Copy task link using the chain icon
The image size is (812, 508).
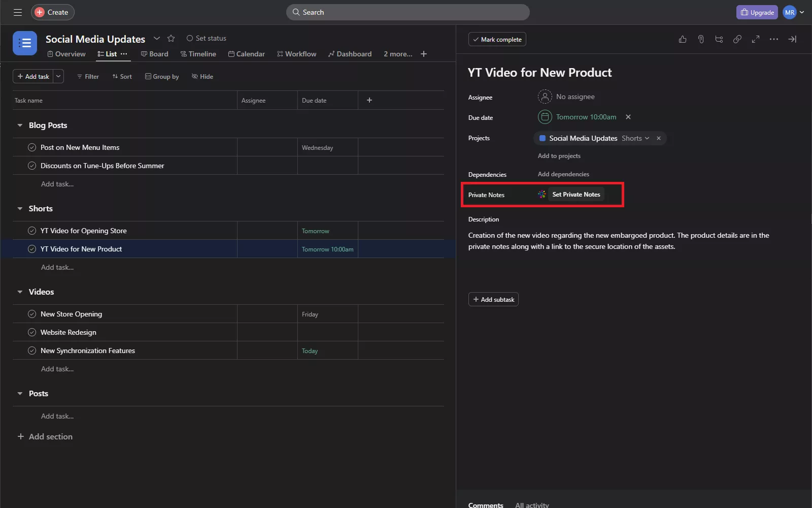(x=737, y=39)
